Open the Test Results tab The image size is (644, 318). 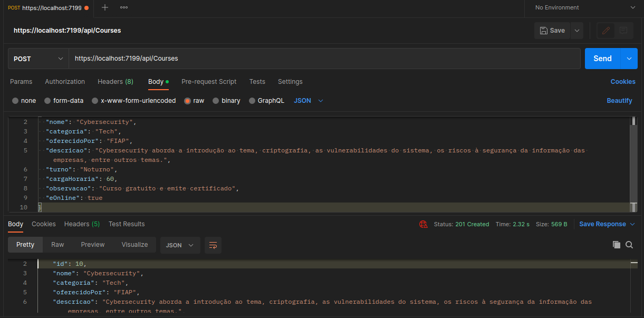click(127, 224)
